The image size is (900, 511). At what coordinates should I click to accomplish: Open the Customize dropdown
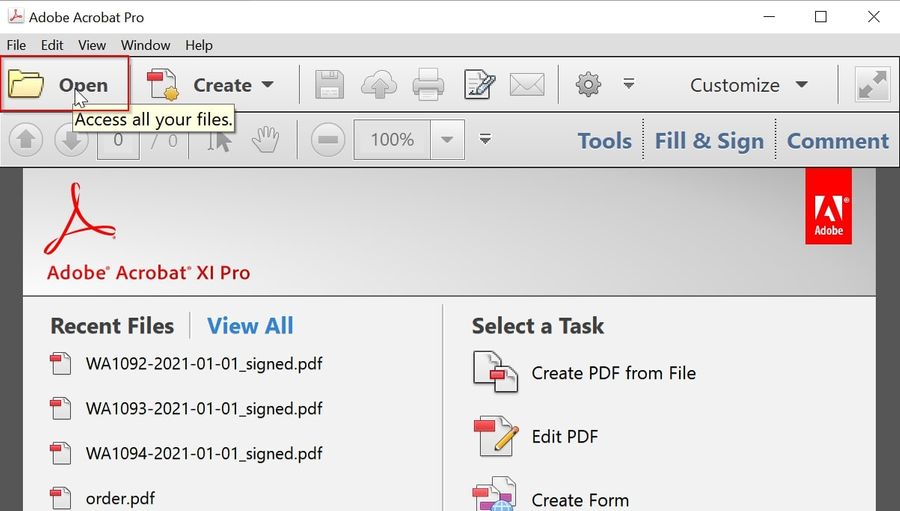748,85
